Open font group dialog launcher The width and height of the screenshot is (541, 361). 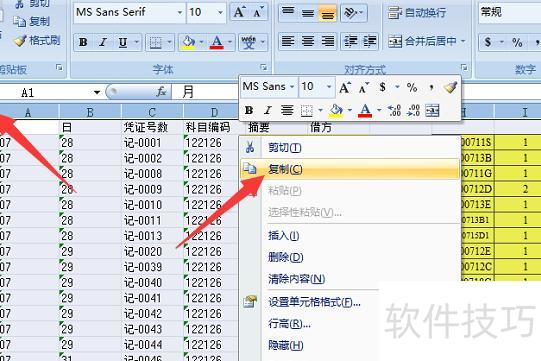coord(263,67)
